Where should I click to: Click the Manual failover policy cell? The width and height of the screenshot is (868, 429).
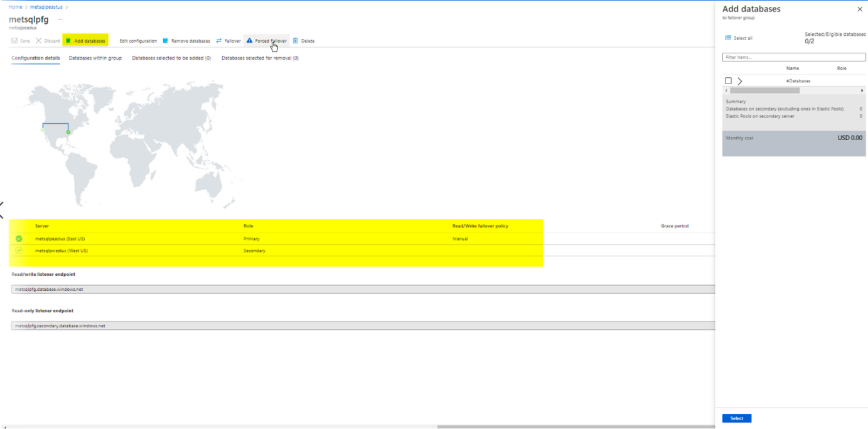[x=460, y=239]
